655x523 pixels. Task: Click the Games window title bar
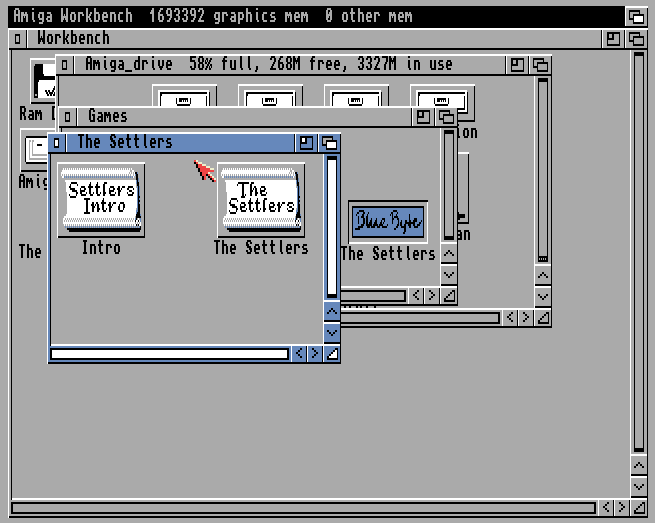coord(244,117)
